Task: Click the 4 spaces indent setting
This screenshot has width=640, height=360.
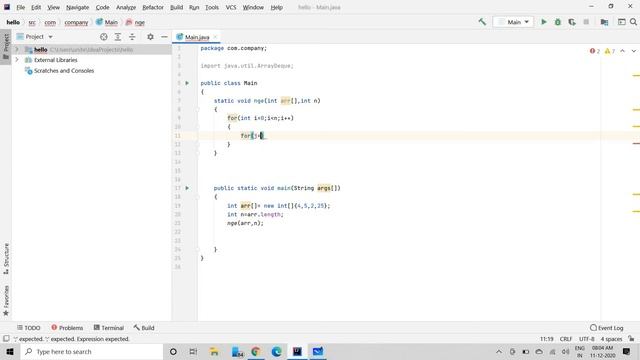Action: (611, 339)
